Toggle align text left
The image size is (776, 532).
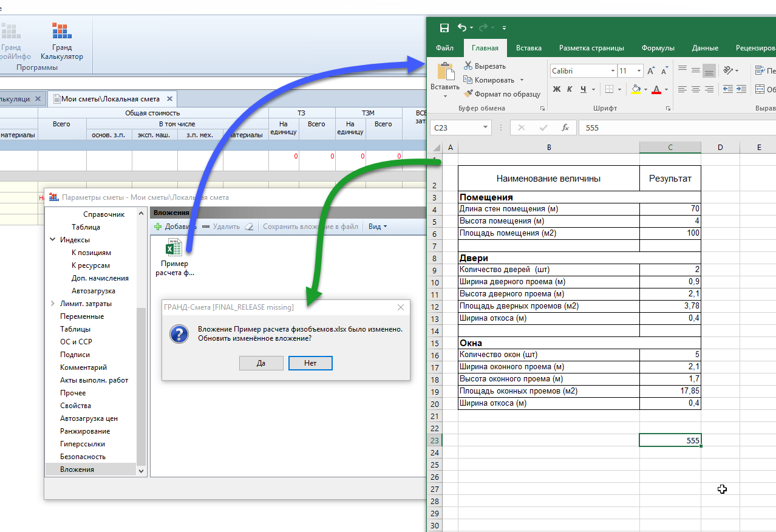coord(682,89)
